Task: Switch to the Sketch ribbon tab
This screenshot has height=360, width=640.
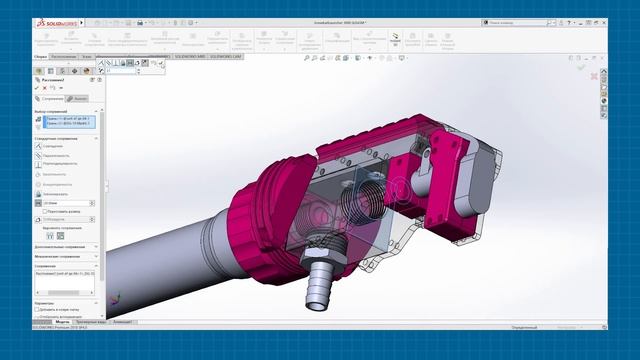Action: click(x=87, y=57)
